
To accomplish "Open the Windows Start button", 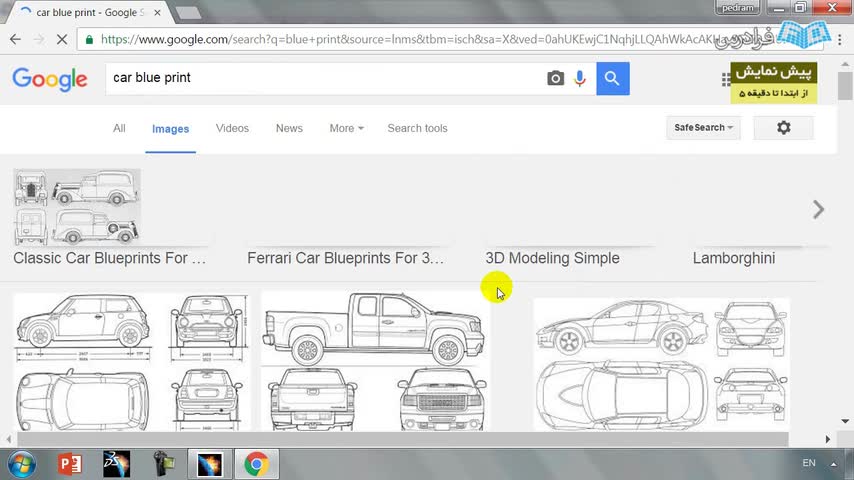I will coord(21,464).
